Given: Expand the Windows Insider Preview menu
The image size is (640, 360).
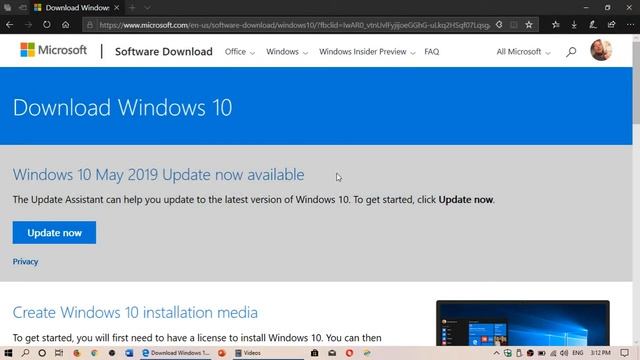Looking at the screenshot, I should click(367, 52).
